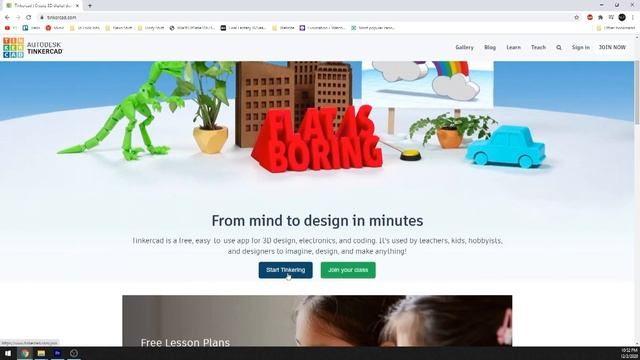Open the Learn menu item
This screenshot has height=360, width=640.
[513, 47]
